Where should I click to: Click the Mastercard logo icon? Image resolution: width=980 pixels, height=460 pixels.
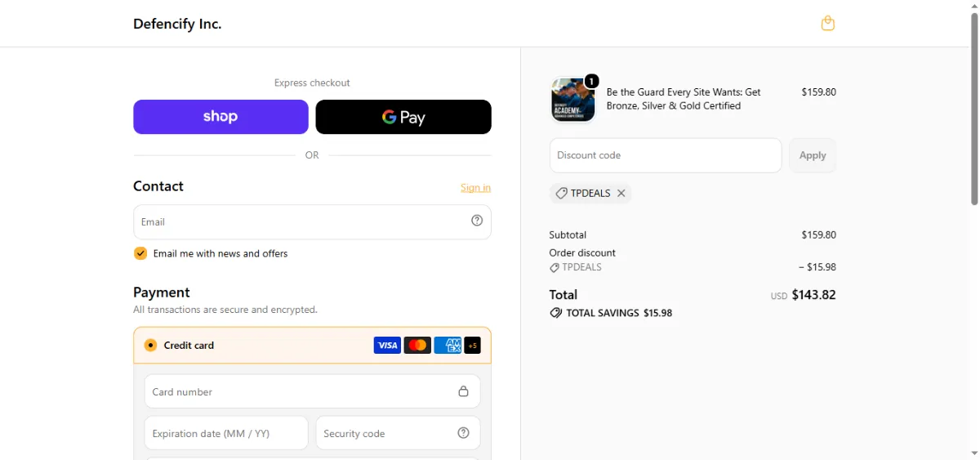417,346
